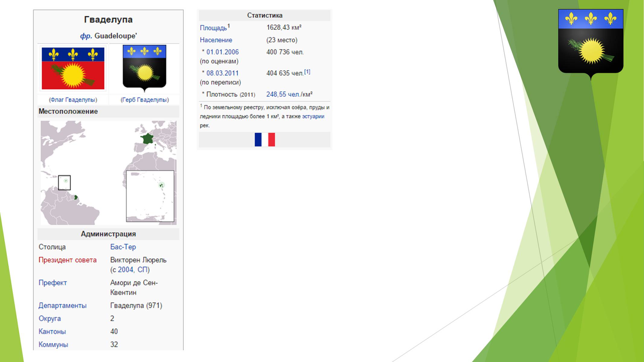Select the '1628,43 км²' area value
Image resolution: width=644 pixels, height=362 pixels.
[284, 28]
